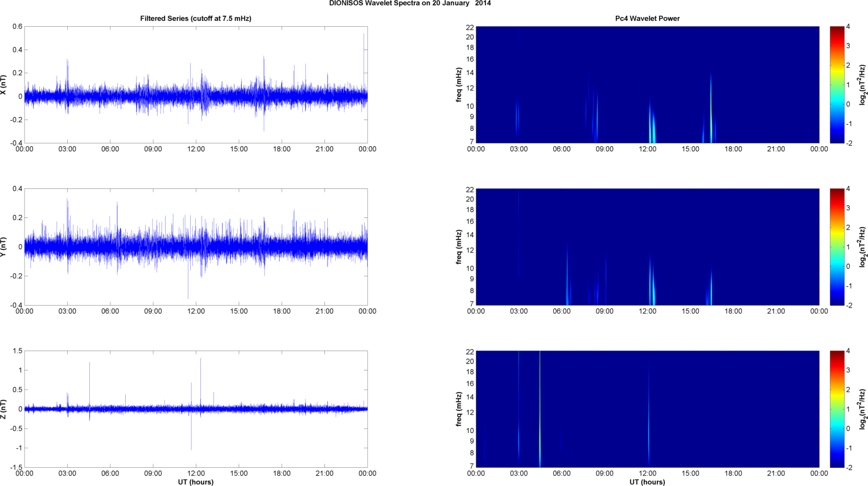Click the log2(nT²/Hz) label of the top colorbar
The image size is (868, 486).
[863, 85]
